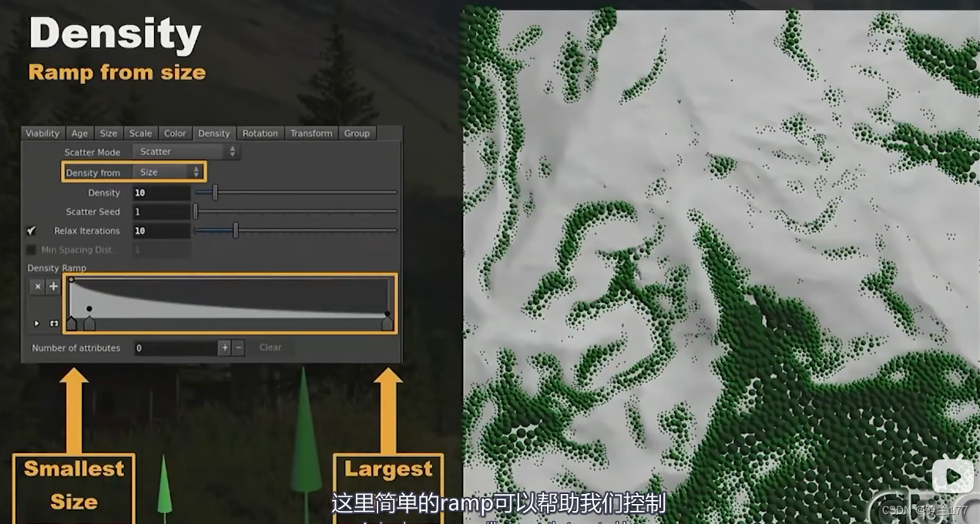Toggle the Relax Iterations checkbox
The image size is (980, 524).
point(32,230)
